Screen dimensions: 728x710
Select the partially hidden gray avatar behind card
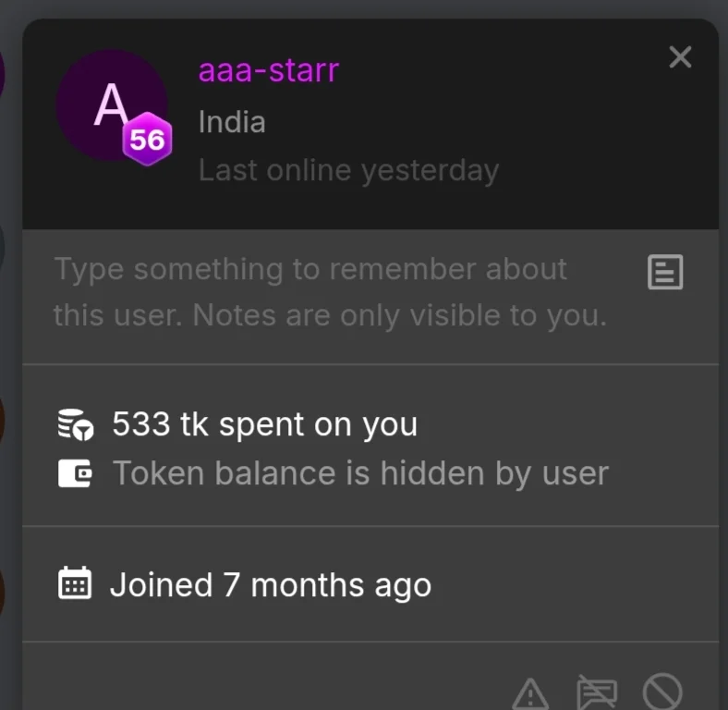(x=3, y=246)
